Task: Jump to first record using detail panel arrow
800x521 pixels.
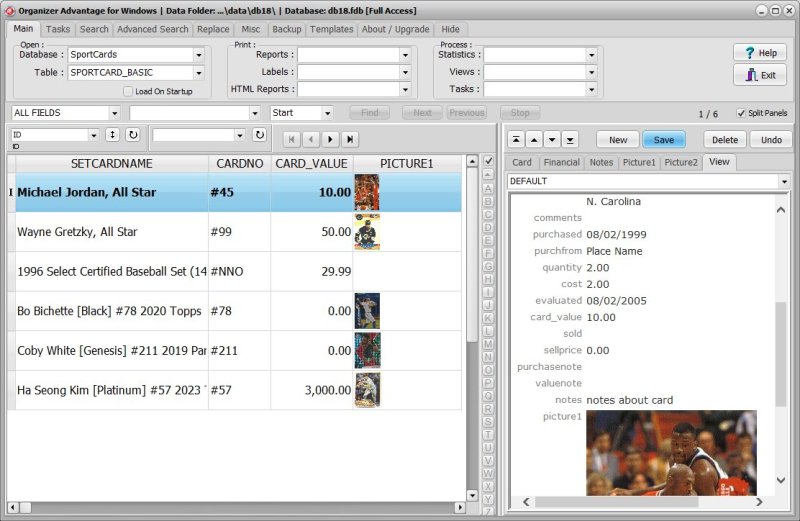Action: tap(516, 139)
